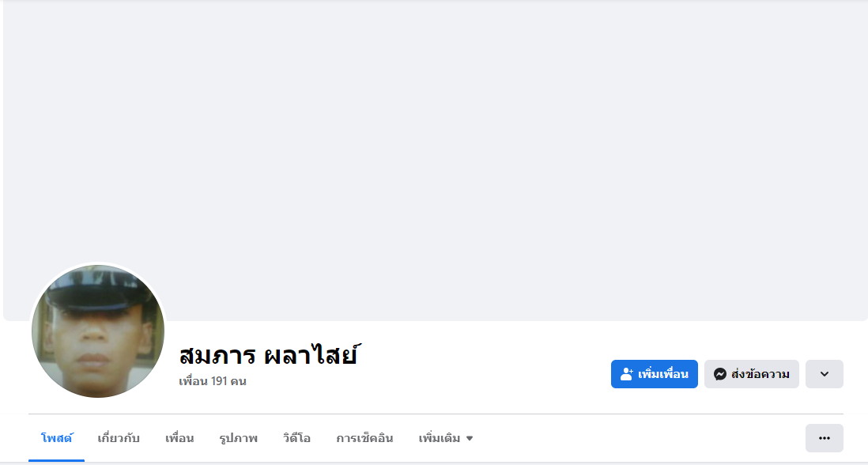Show the วิดีโอ tab
The image size is (868, 465).
296,438
